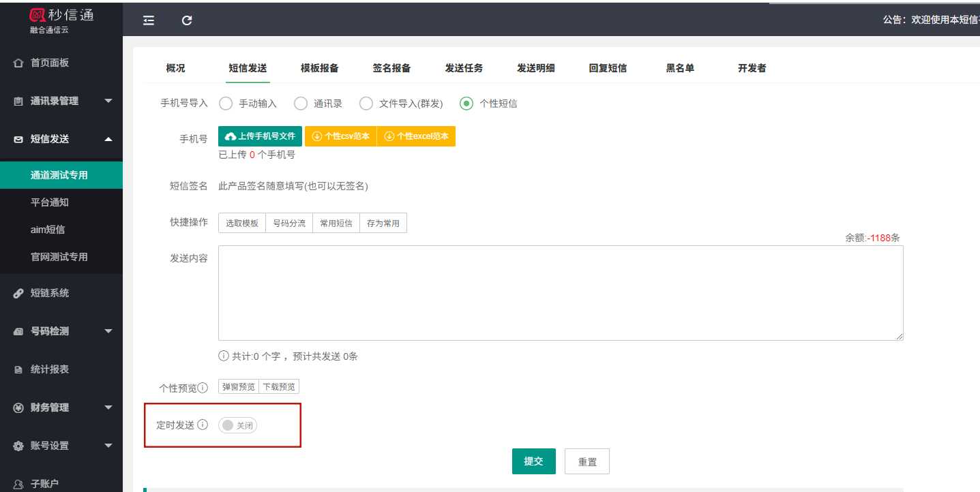Click inside the 发送内容 text area
Image resolution: width=980 pixels, height=492 pixels.
(x=559, y=292)
